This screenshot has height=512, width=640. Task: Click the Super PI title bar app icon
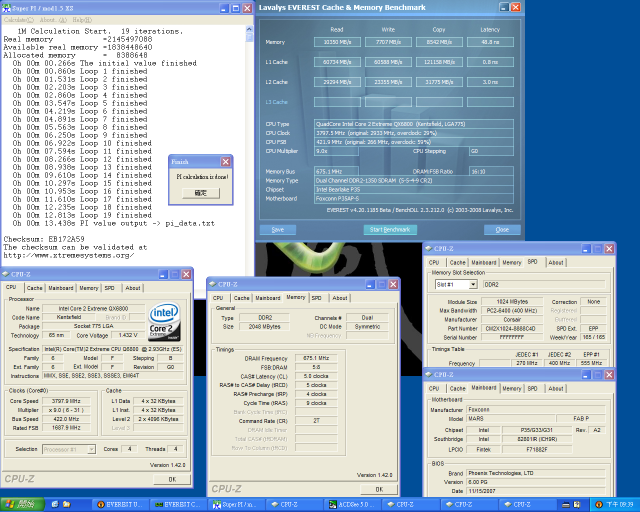(x=6, y=8)
